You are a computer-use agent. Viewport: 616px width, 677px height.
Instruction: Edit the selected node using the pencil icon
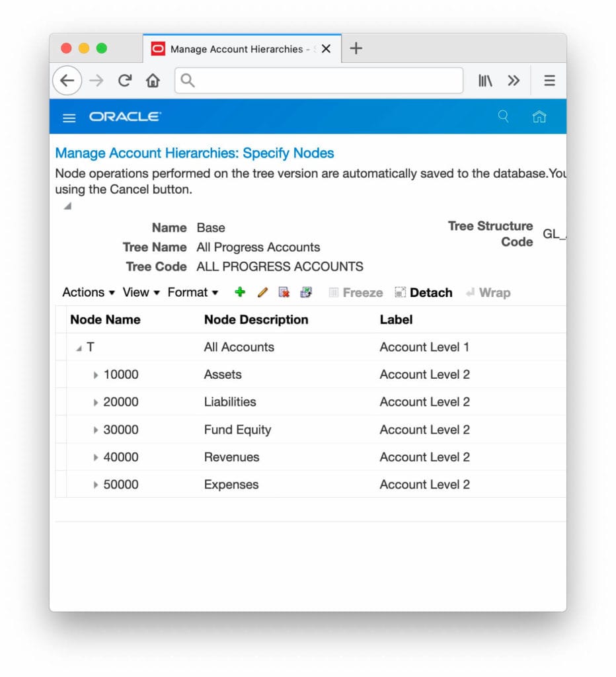coord(262,292)
